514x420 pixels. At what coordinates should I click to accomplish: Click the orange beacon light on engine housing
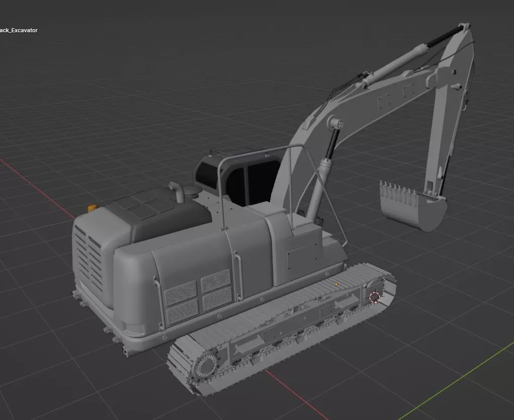(92, 208)
